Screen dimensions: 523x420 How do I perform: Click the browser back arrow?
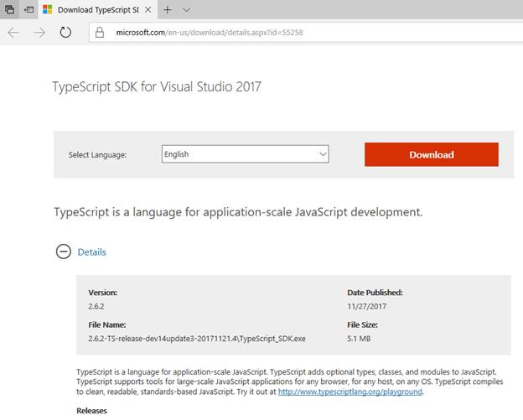tap(13, 33)
